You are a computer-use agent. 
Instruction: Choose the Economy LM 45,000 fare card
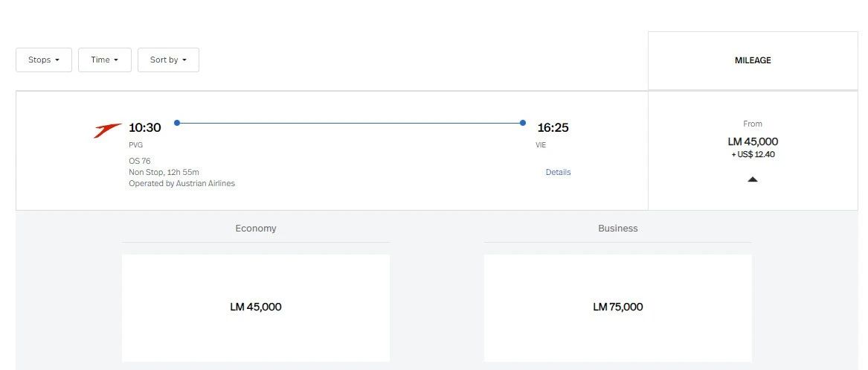pos(256,307)
